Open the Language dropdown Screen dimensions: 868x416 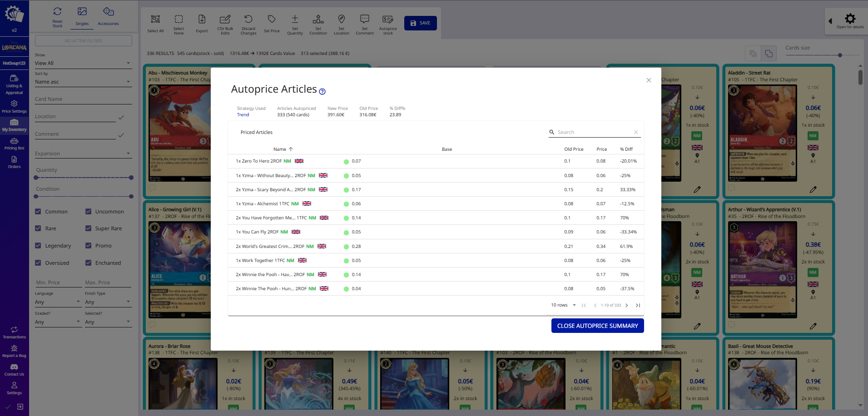[x=58, y=302]
